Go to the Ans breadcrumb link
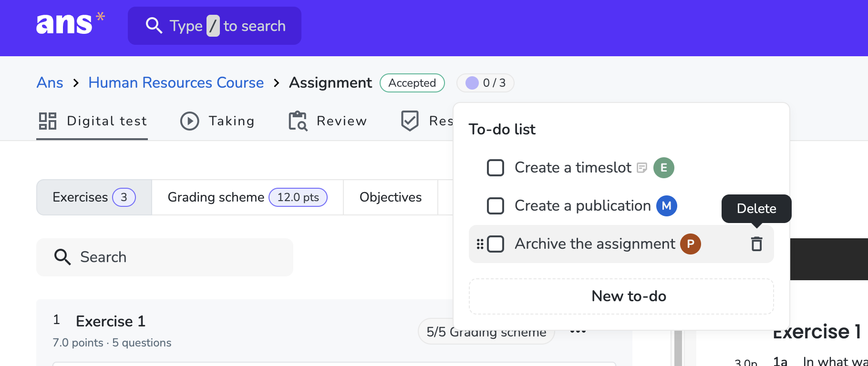Screen dimensions: 868x366 [50, 83]
